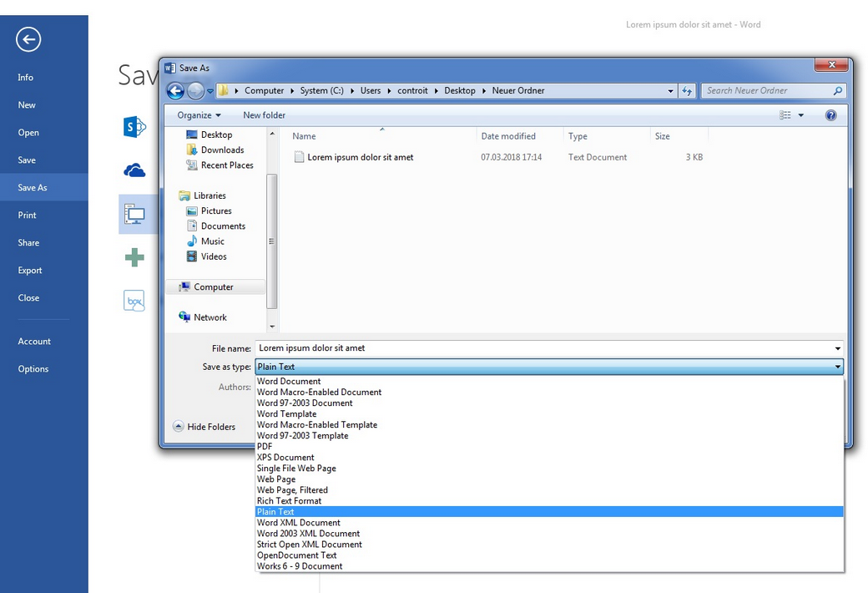Click the Add a Place plus icon
Image resolution: width=868 pixels, height=593 pixels.
[134, 257]
